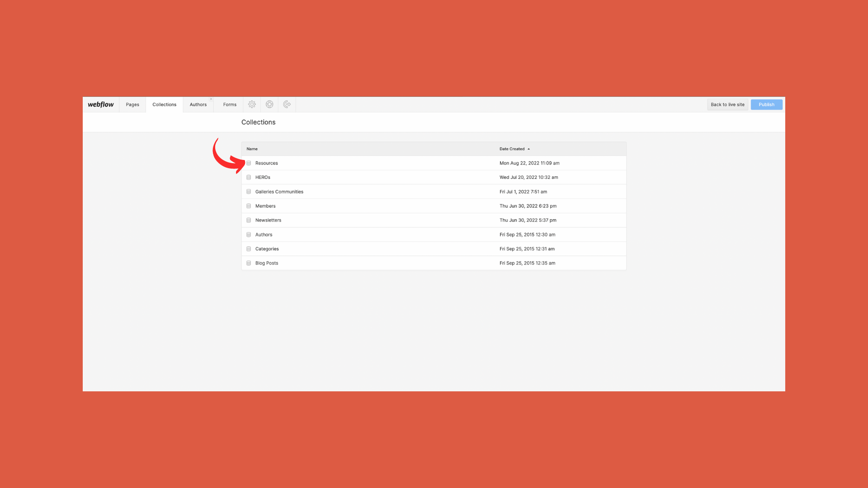Open the Forms tab
Viewport: 868px width, 488px height.
coord(230,104)
